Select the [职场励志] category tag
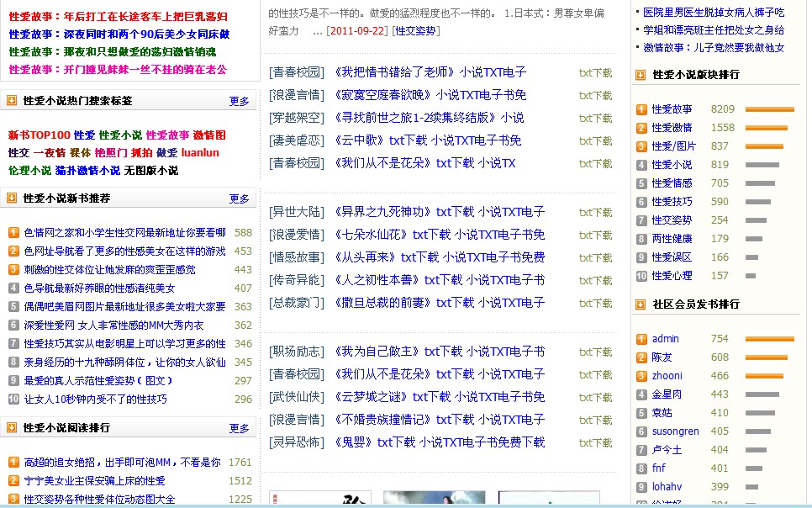812x508 pixels. pos(296,352)
